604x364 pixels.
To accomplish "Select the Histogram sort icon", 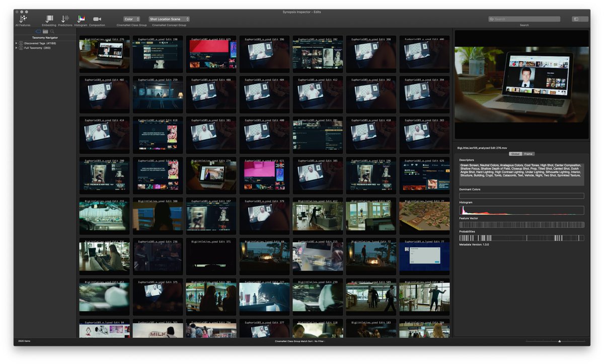I will (x=81, y=19).
